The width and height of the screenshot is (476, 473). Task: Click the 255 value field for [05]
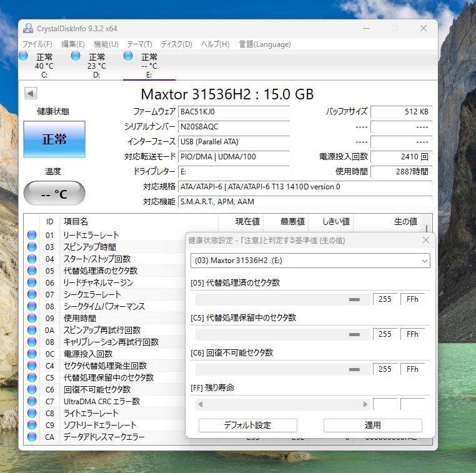pos(385,299)
